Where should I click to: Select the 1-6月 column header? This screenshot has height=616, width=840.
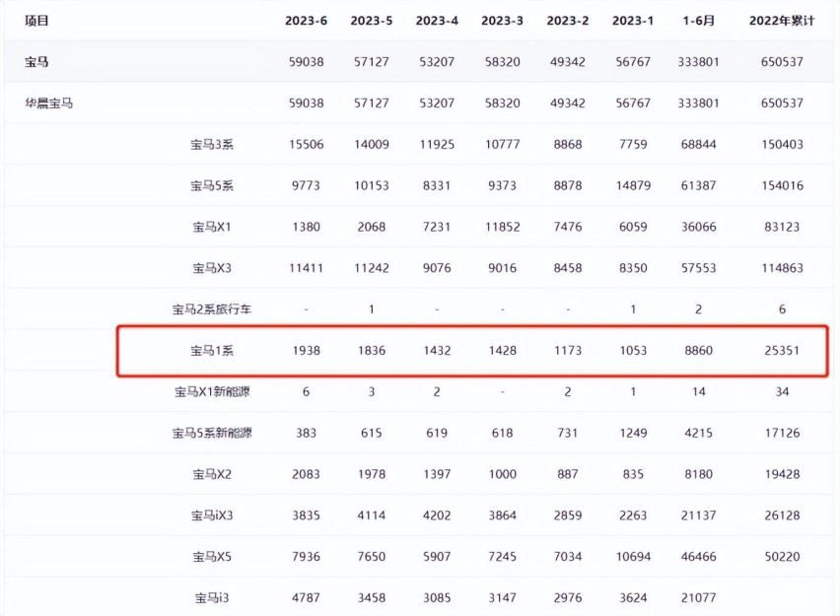(x=698, y=21)
